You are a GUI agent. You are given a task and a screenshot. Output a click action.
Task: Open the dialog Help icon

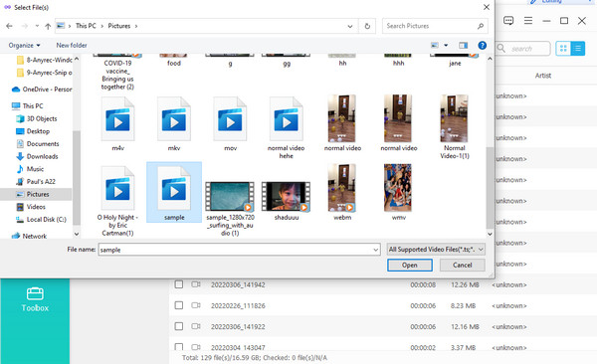click(482, 46)
